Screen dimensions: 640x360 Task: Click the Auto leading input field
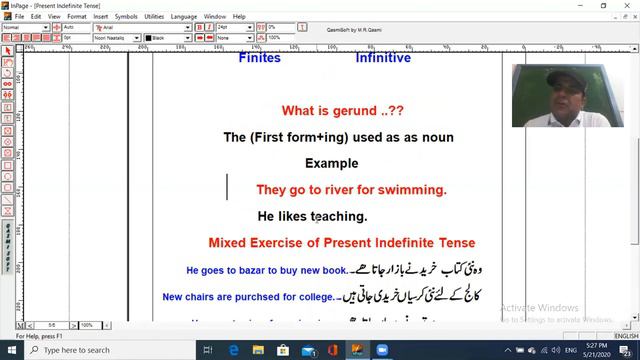click(x=77, y=27)
